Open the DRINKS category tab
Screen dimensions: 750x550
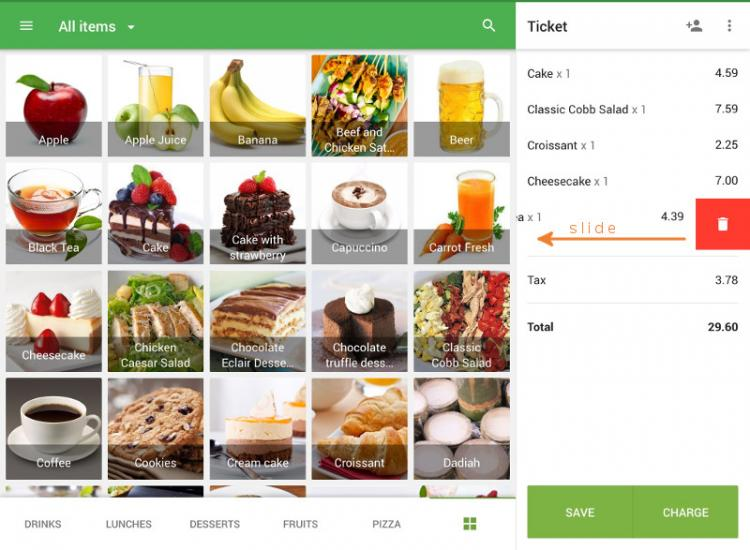[43, 524]
